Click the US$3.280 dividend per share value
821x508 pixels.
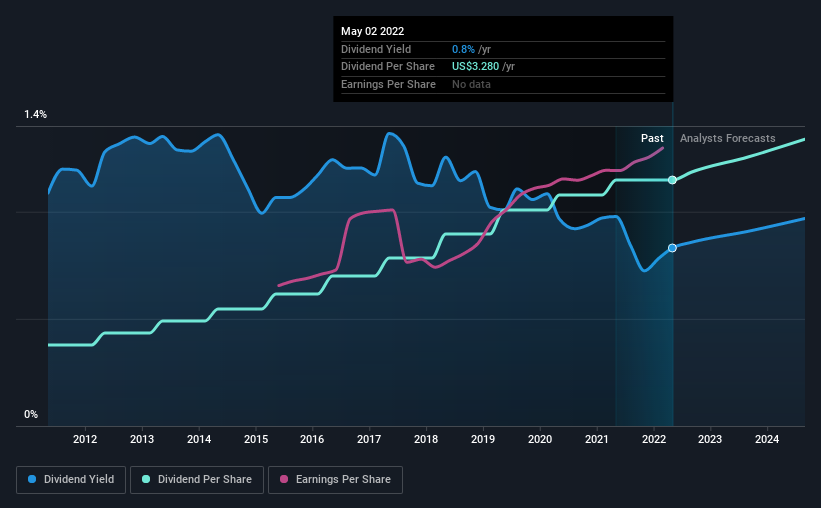[475, 67]
